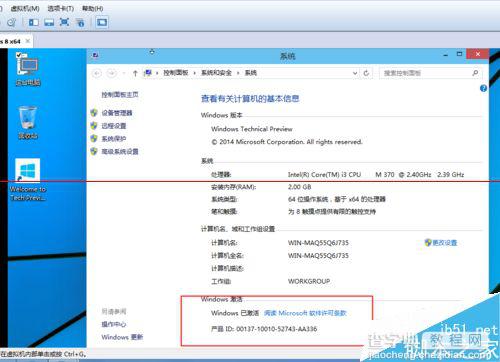Image resolution: width=500 pixels, height=362 pixels.
Task: Open the 虚拟机(M) menu
Action: [25, 8]
